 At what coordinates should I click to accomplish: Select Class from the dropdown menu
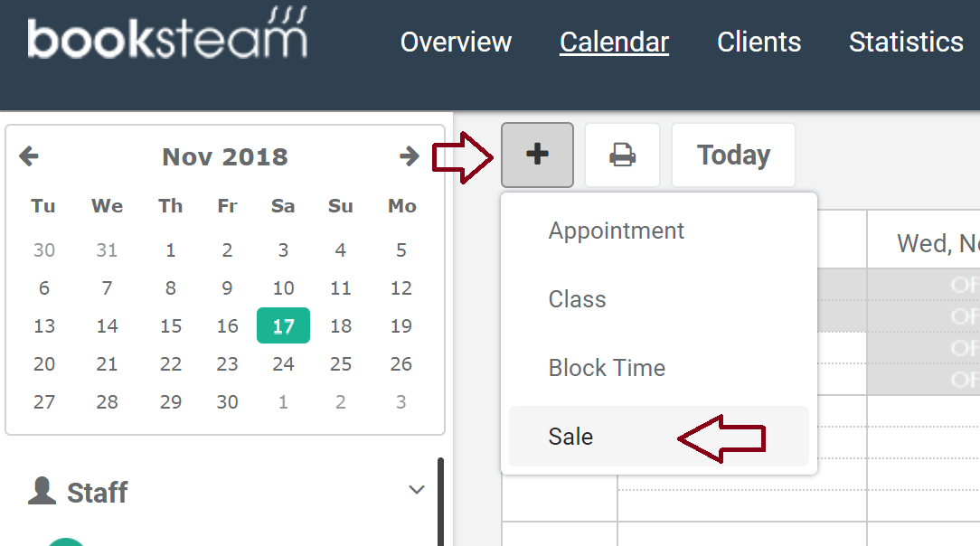tap(578, 299)
